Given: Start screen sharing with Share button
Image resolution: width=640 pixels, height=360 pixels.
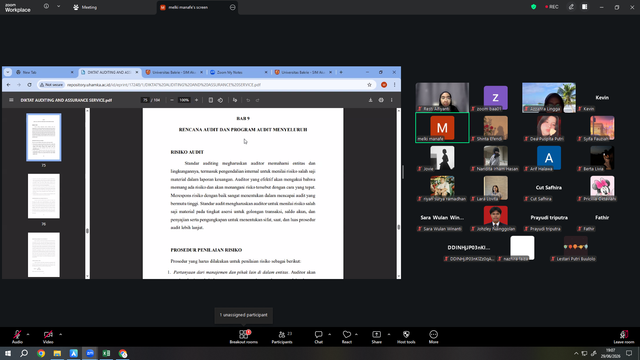Looking at the screenshot, I should pyautogui.click(x=376, y=337).
